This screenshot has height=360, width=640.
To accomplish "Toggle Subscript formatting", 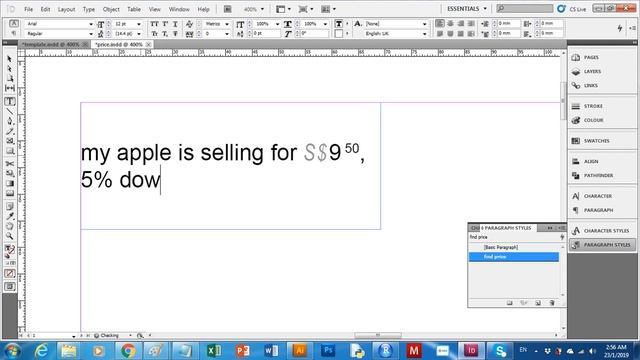I will pyautogui.click(x=165, y=34).
